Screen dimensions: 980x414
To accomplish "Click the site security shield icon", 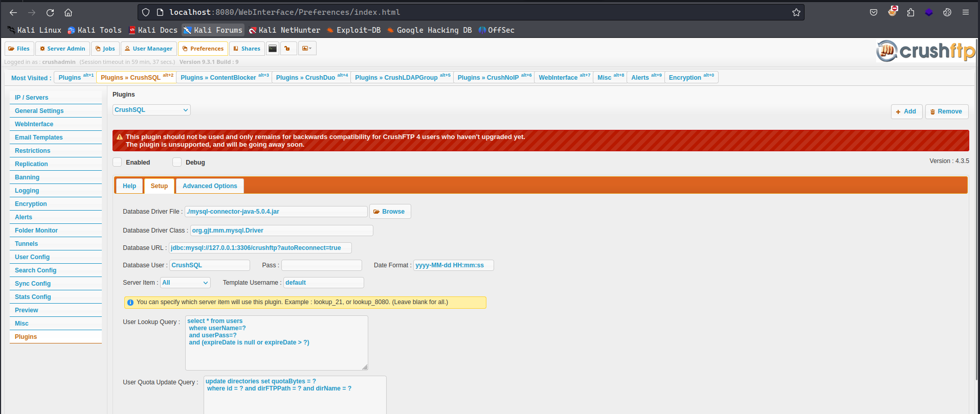I will click(146, 12).
